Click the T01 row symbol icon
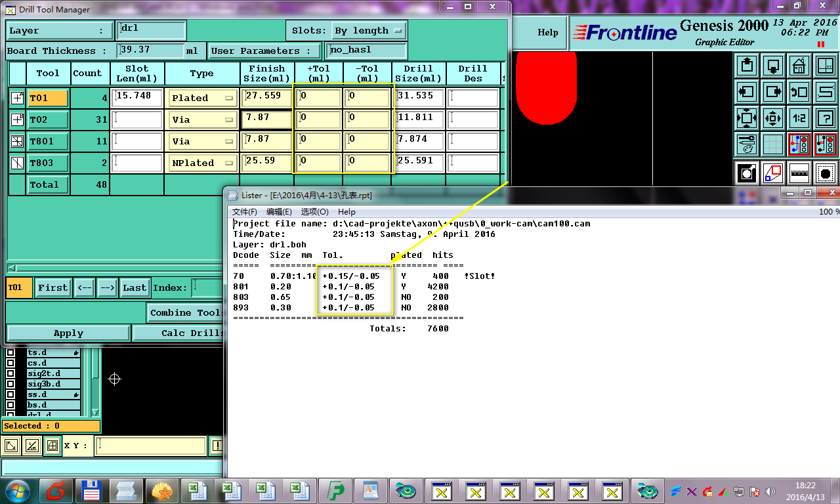The image size is (840, 504). click(17, 98)
